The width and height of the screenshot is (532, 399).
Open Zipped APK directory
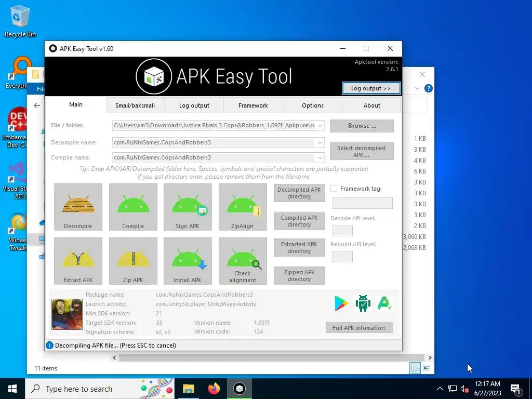299,275
